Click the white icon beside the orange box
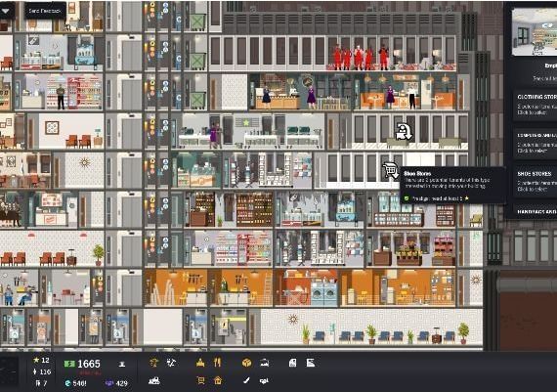 pyautogui.click(x=264, y=363)
